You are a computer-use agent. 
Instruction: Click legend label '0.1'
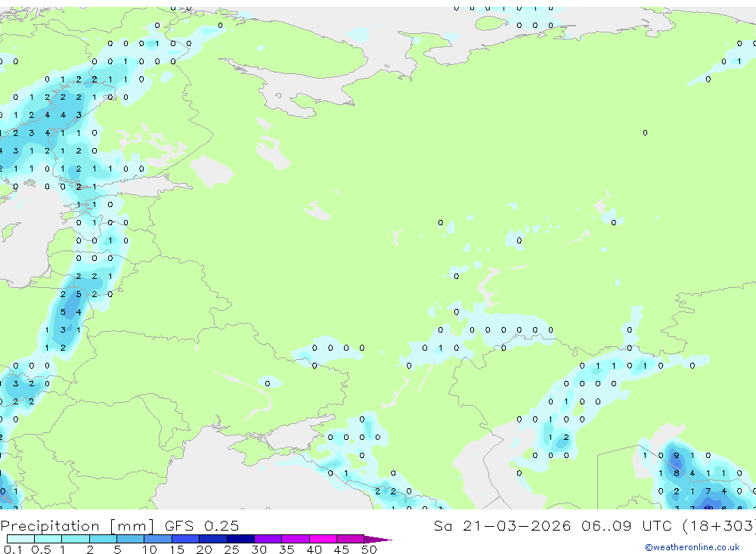(13, 549)
